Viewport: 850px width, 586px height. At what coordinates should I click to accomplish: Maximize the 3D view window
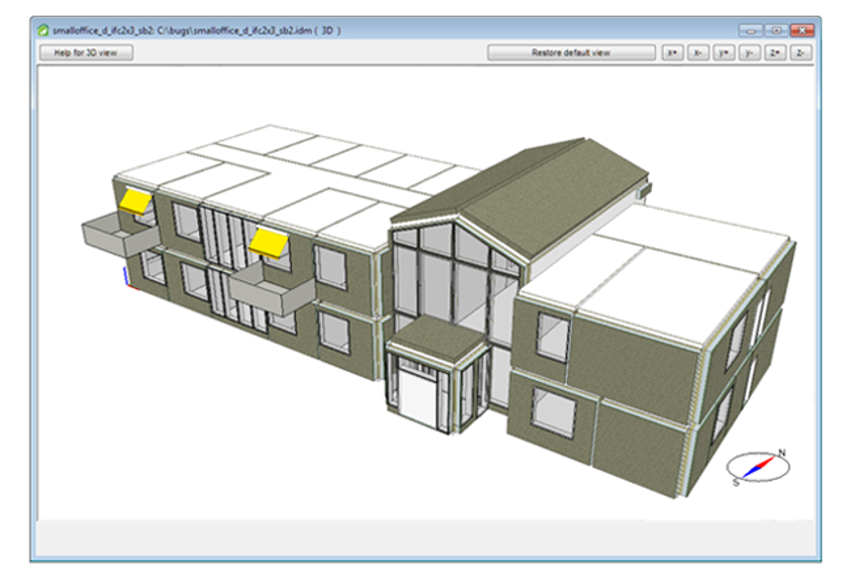click(x=776, y=30)
